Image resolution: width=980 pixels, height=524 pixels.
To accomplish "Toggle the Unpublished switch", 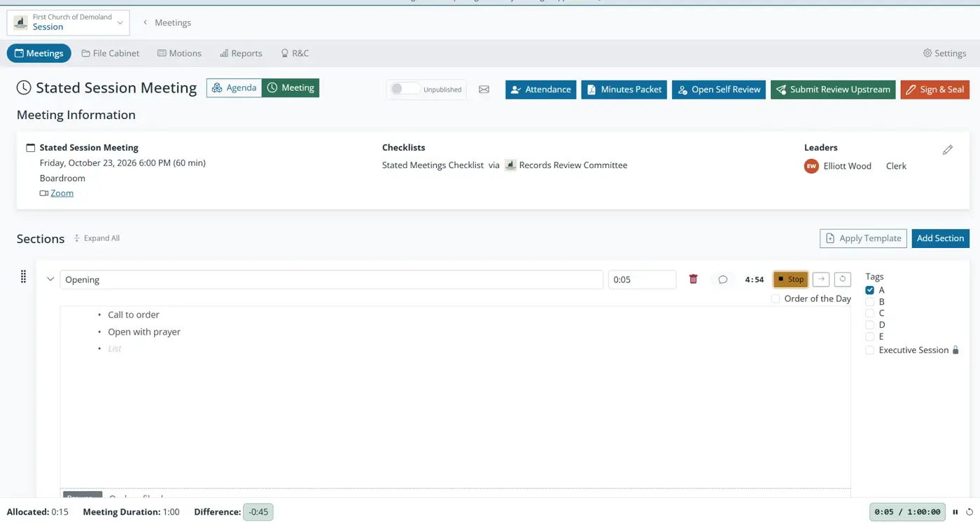I will point(405,89).
